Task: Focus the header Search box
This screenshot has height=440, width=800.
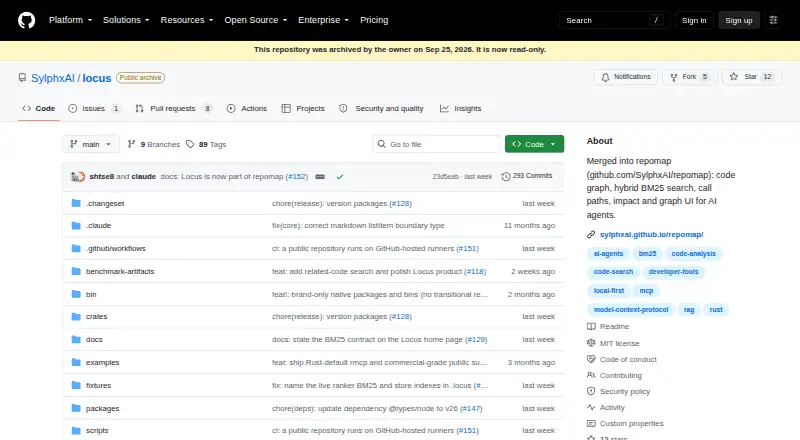Action: [x=614, y=20]
